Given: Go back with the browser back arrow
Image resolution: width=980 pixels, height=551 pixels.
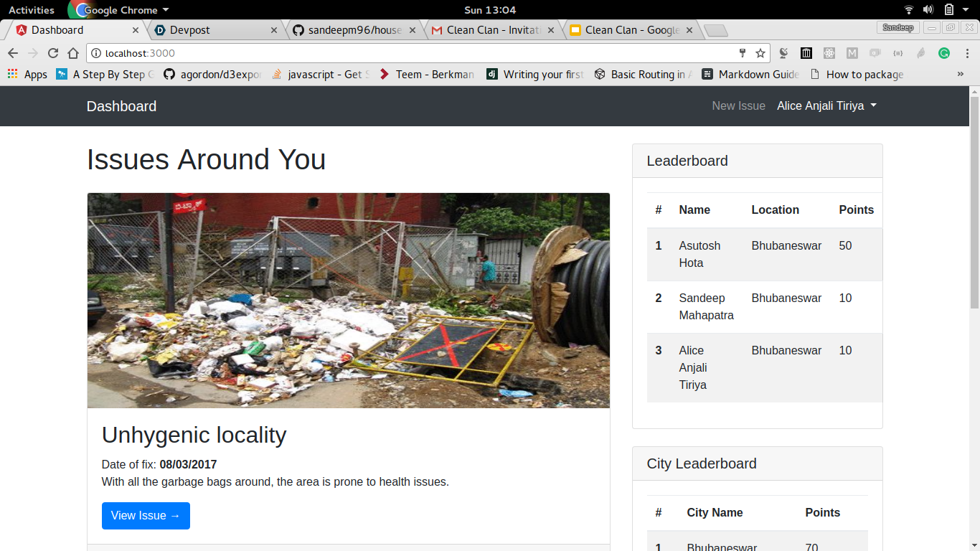Looking at the screenshot, I should tap(13, 53).
